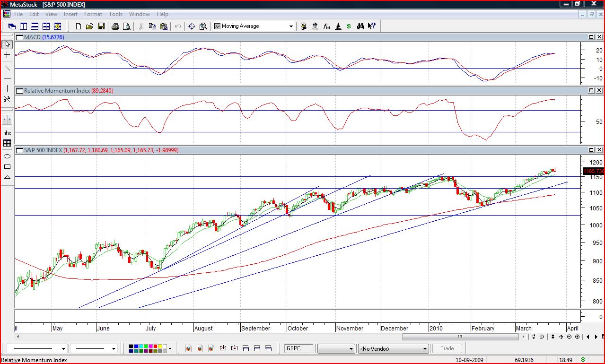This screenshot has height=364, width=605.
Task: Maximize the Relative Momentum Index inner window
Action: click(591, 90)
